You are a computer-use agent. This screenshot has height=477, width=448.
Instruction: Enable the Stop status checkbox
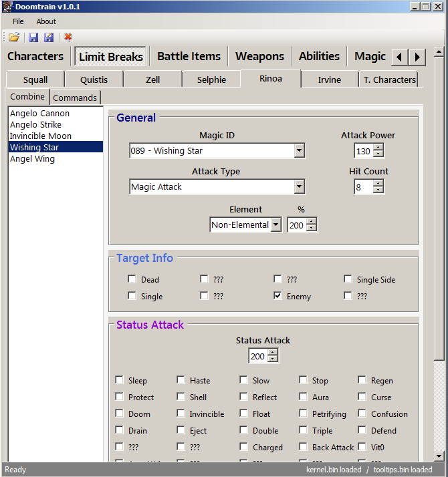coord(303,380)
